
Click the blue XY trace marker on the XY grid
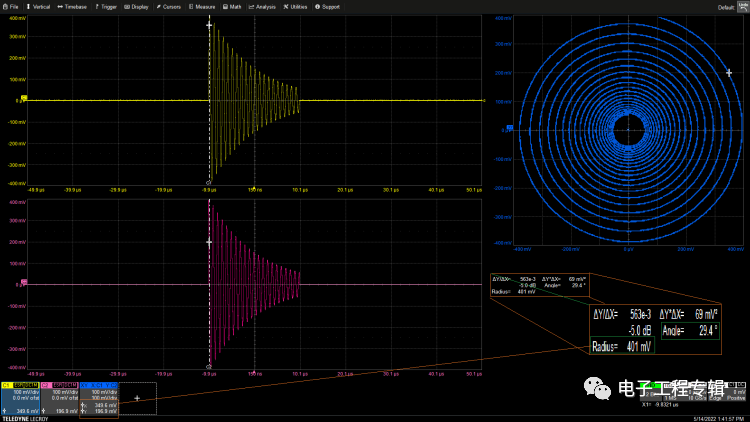tap(510, 128)
